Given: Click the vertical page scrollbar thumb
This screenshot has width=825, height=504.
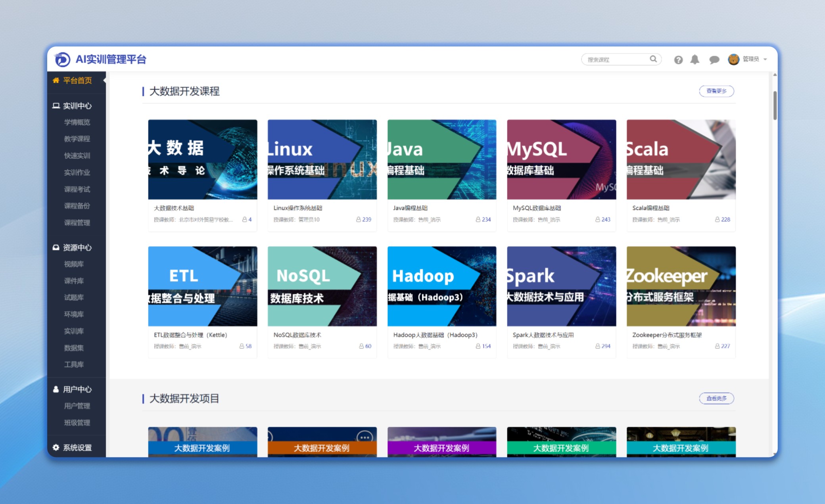Looking at the screenshot, I should (775, 105).
